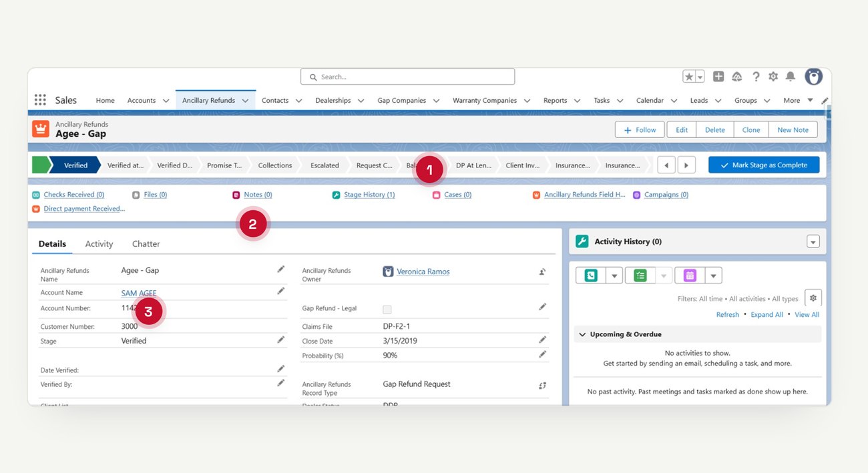The height and width of the screenshot is (473, 868).
Task: Click Expand All in activity timeline
Action: [767, 315]
